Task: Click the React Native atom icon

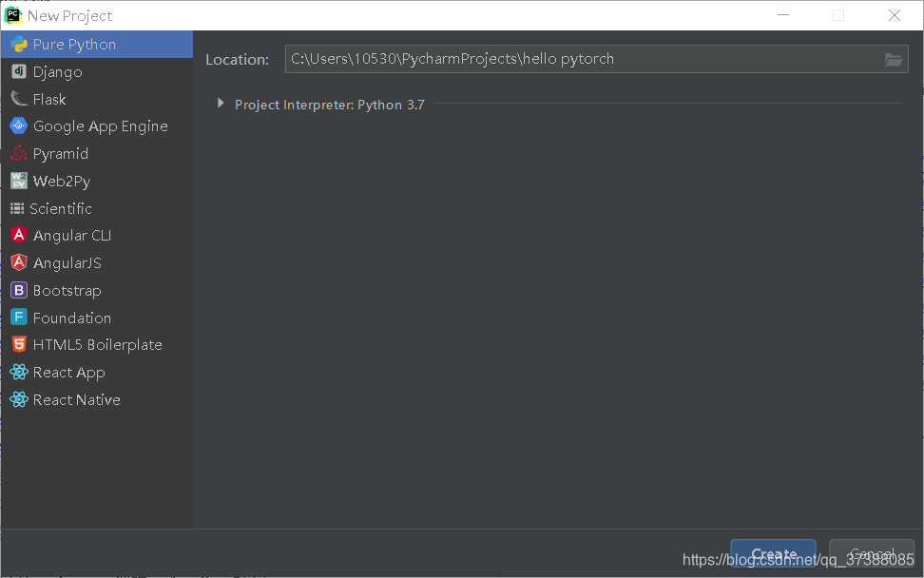Action: pyautogui.click(x=19, y=399)
